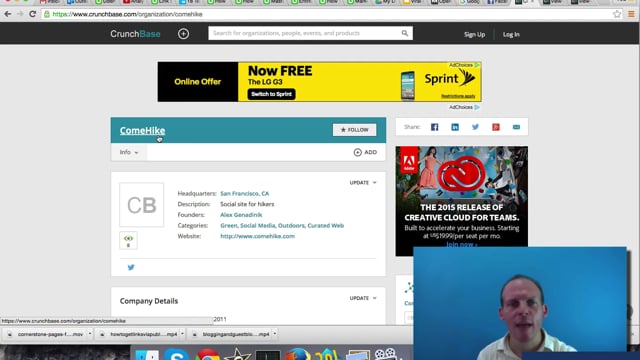This screenshot has height=360, width=640.
Task: Open Finder from the dock
Action: (147, 355)
